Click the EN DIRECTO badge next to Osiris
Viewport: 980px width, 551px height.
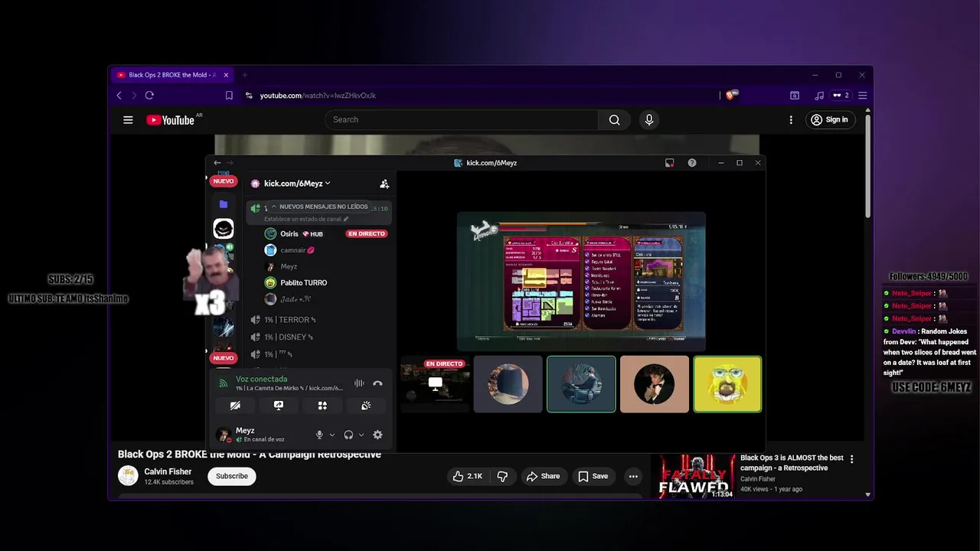(367, 233)
